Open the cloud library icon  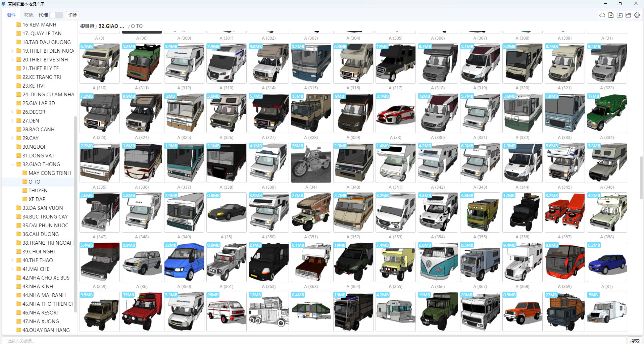pos(602,15)
